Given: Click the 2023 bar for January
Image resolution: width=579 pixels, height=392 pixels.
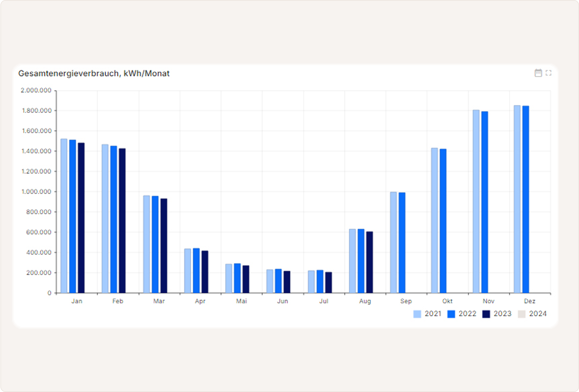Looking at the screenshot, I should (x=81, y=218).
